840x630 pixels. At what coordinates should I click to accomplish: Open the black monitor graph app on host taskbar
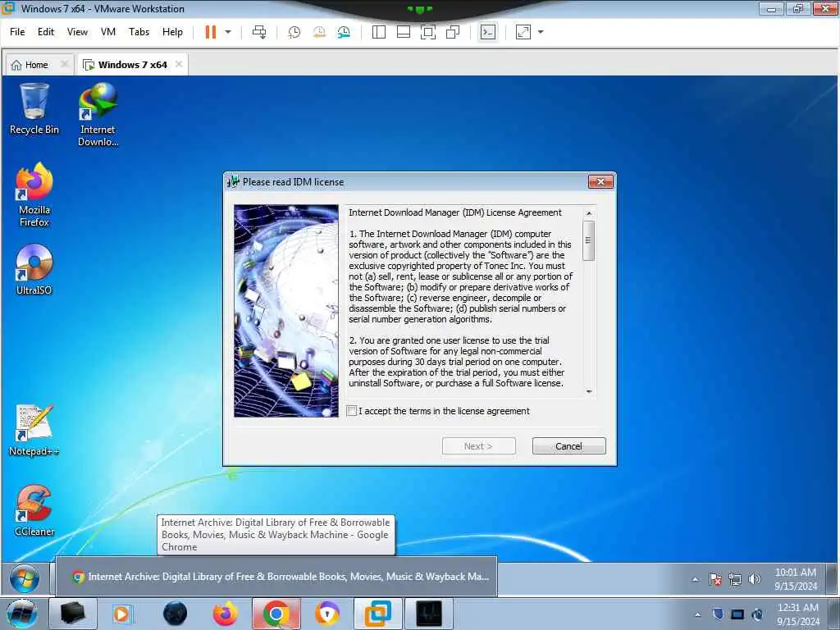429,614
